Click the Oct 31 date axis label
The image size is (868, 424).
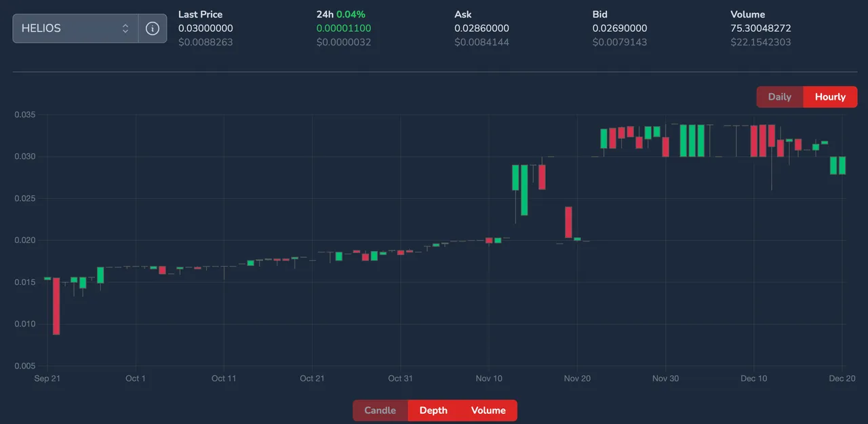(x=400, y=379)
